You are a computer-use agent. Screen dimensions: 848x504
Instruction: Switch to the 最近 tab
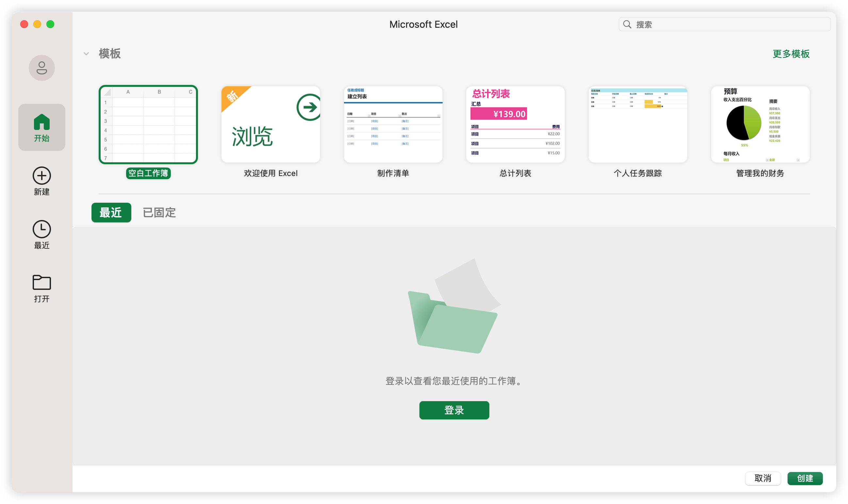click(111, 213)
